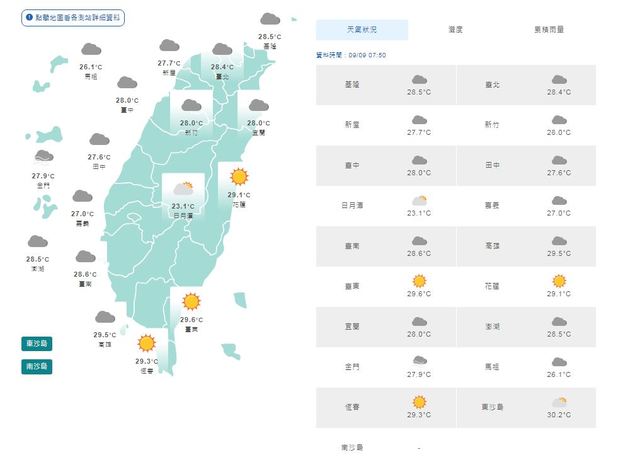Click the sun icon at Hengchun on the map
The width and height of the screenshot is (640, 457).
(x=146, y=343)
